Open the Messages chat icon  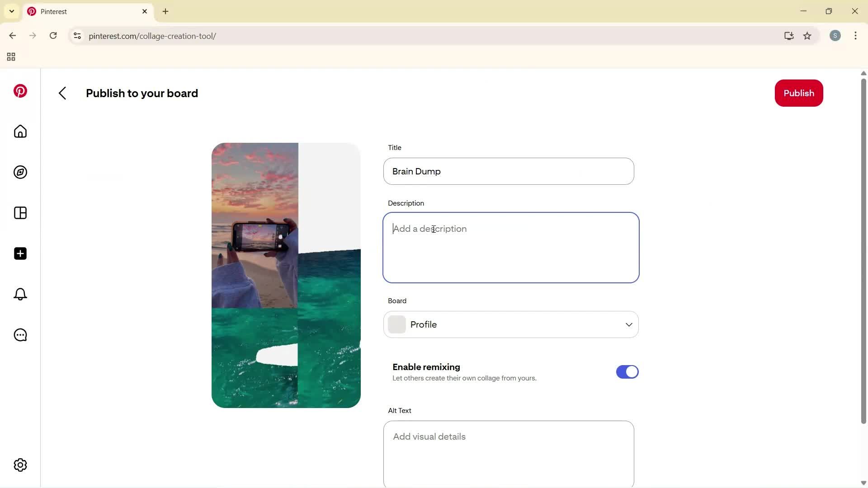point(20,335)
